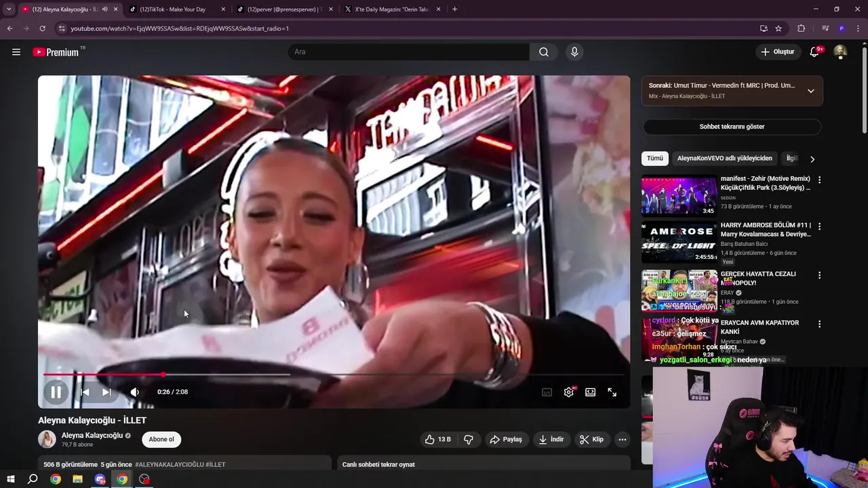Open options for CEZALI MONOPOLY video
Image resolution: width=868 pixels, height=488 pixels.
pyautogui.click(x=819, y=275)
